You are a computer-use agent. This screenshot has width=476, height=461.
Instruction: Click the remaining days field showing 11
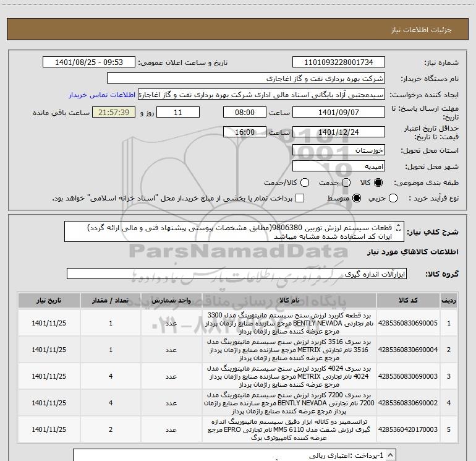(x=178, y=112)
